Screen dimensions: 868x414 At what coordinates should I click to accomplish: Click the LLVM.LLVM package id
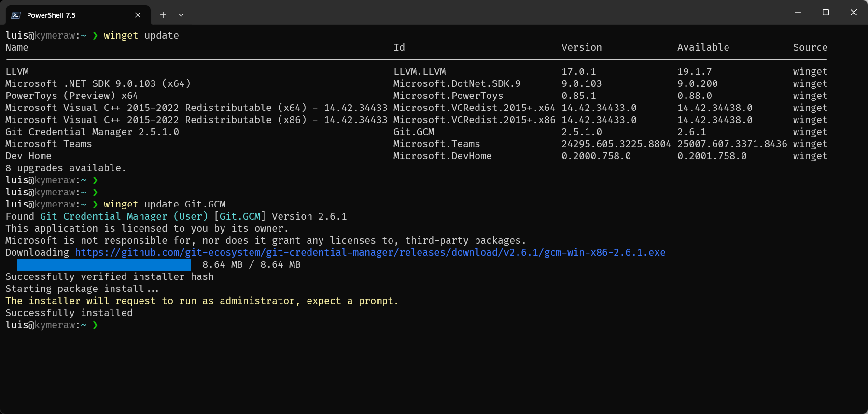pyautogui.click(x=420, y=71)
